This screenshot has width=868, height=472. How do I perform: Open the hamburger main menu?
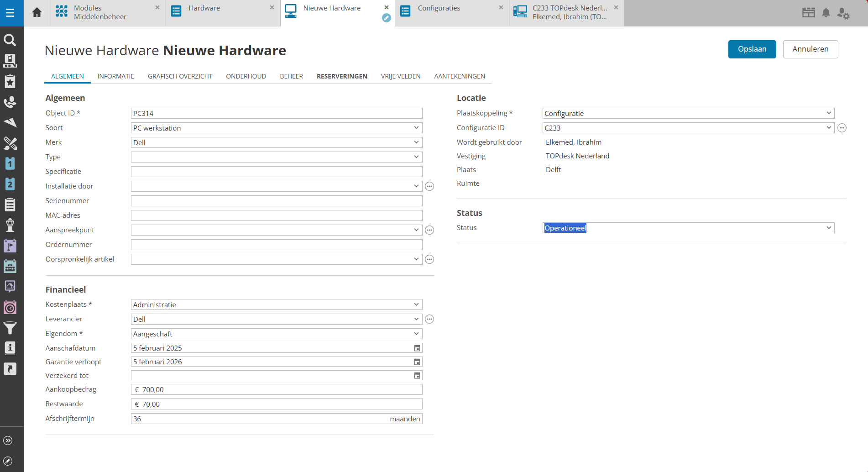(10, 13)
